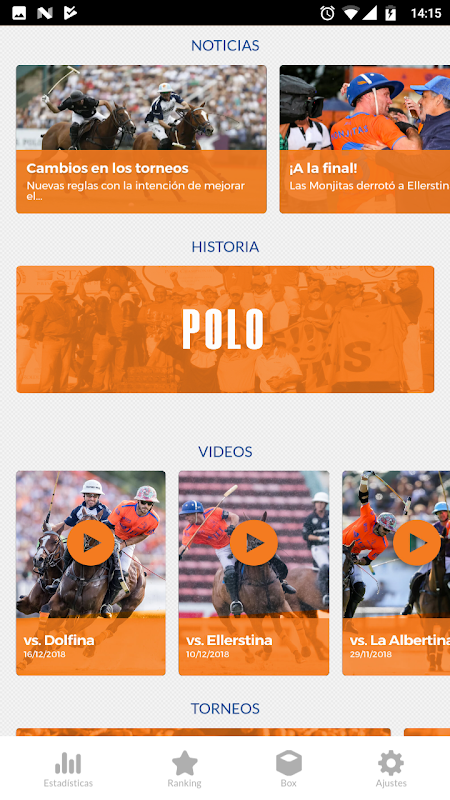Tap the TORNEOS section heading
This screenshot has width=450, height=800.
225,708
